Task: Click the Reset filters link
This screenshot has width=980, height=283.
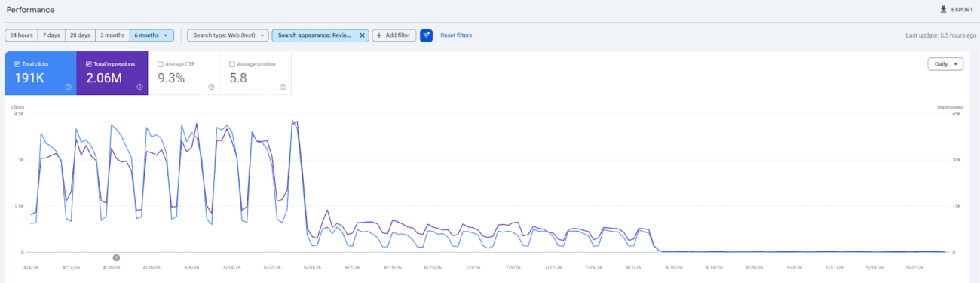Action: (456, 35)
